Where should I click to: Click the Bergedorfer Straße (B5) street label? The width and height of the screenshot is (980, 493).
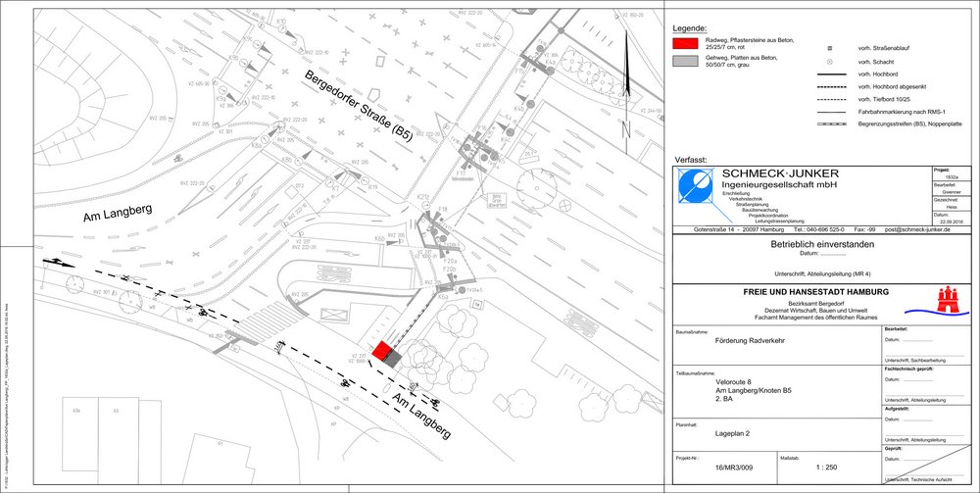point(358,110)
